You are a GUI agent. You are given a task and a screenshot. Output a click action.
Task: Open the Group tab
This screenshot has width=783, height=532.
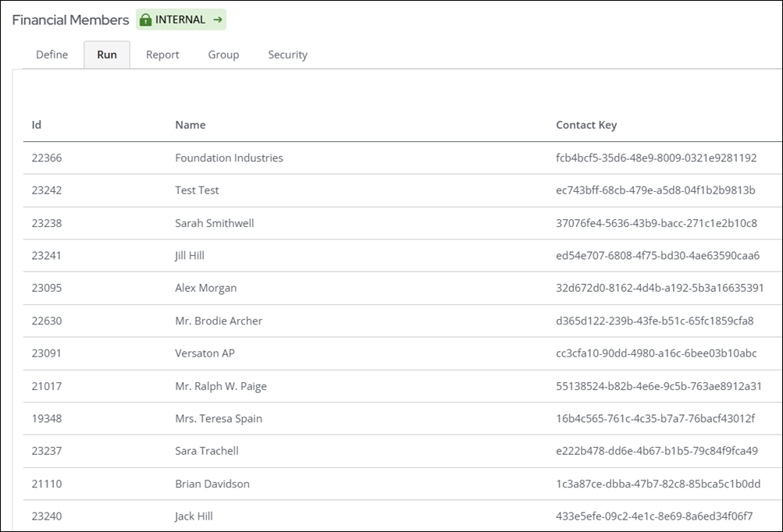click(x=223, y=55)
